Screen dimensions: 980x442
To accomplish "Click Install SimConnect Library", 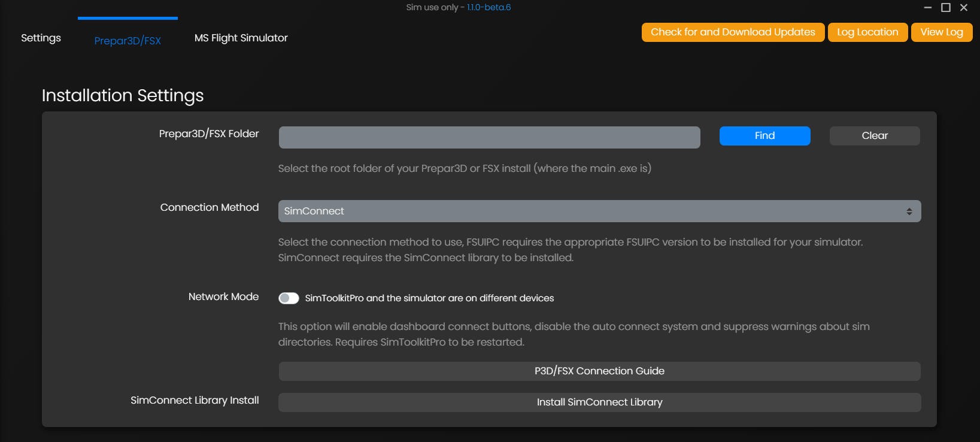I will (599, 402).
